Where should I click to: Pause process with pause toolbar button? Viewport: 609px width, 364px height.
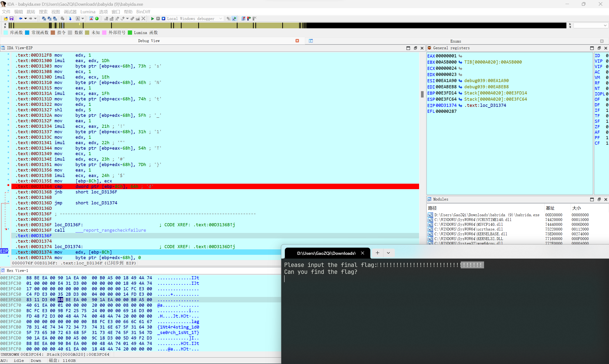pos(158,19)
